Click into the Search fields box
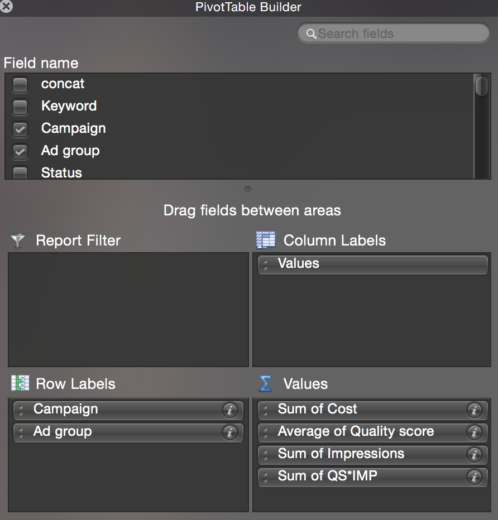This screenshot has height=520, width=498. point(393,33)
